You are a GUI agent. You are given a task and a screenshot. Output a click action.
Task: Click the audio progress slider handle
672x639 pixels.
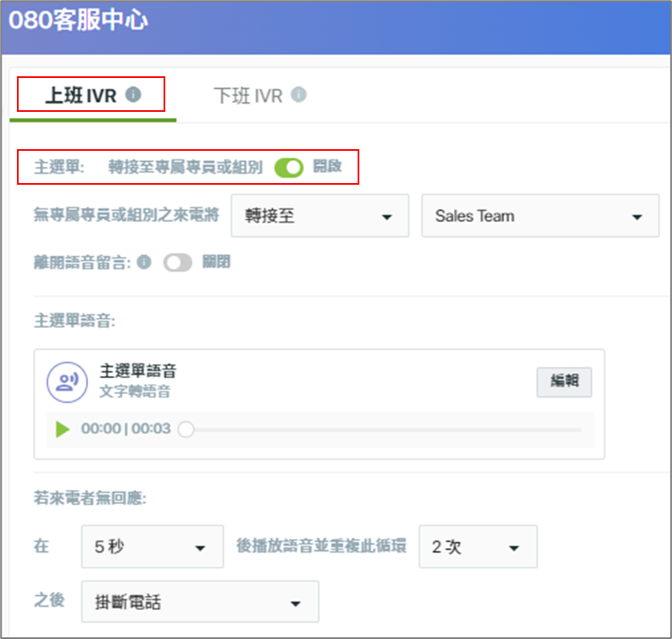[186, 429]
